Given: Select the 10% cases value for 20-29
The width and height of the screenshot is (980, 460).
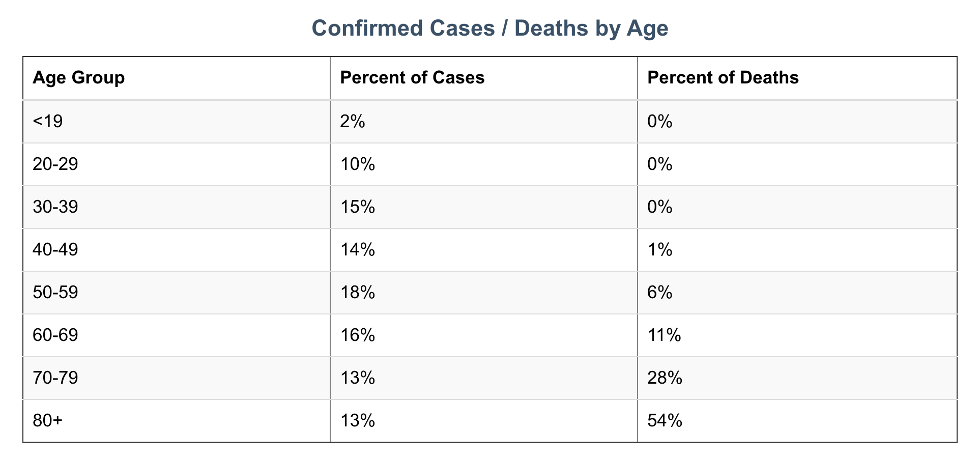Looking at the screenshot, I should pos(357,164).
